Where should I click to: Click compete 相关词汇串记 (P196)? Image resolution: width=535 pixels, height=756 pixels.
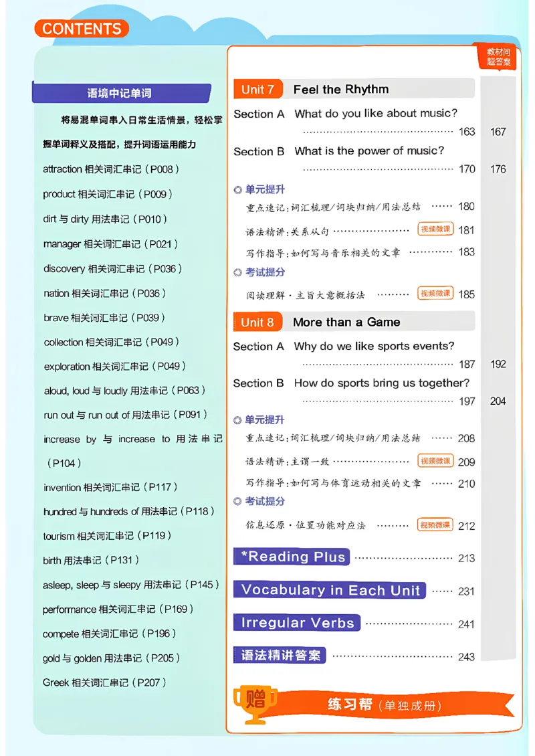[x=110, y=634]
